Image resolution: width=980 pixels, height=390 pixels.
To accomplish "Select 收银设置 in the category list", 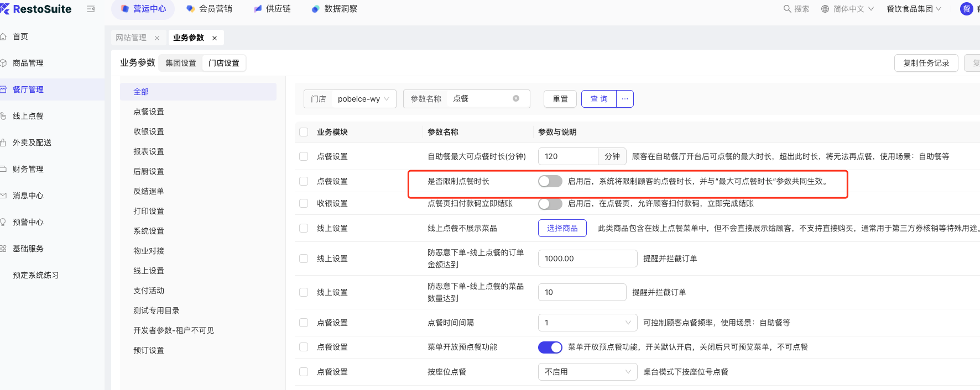I will coord(149,131).
